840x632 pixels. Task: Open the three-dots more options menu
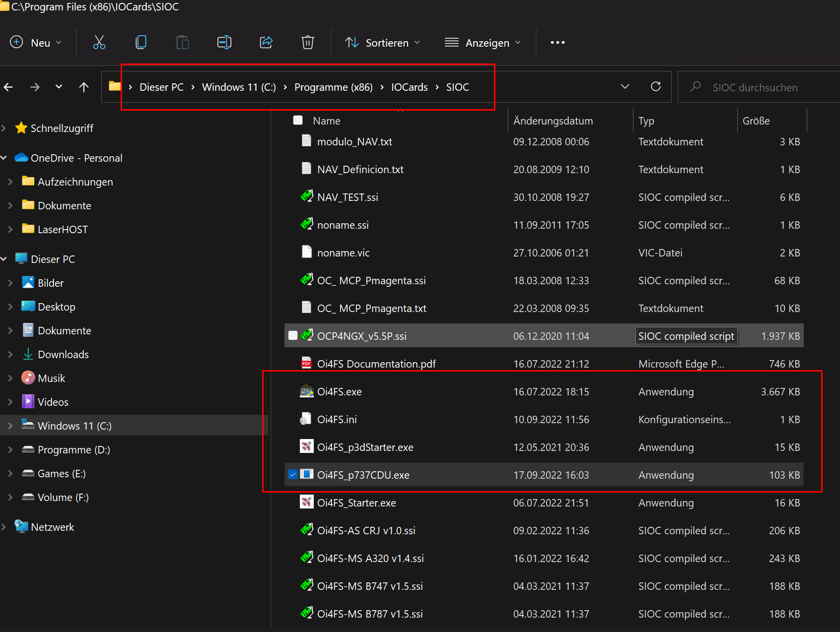(x=558, y=43)
